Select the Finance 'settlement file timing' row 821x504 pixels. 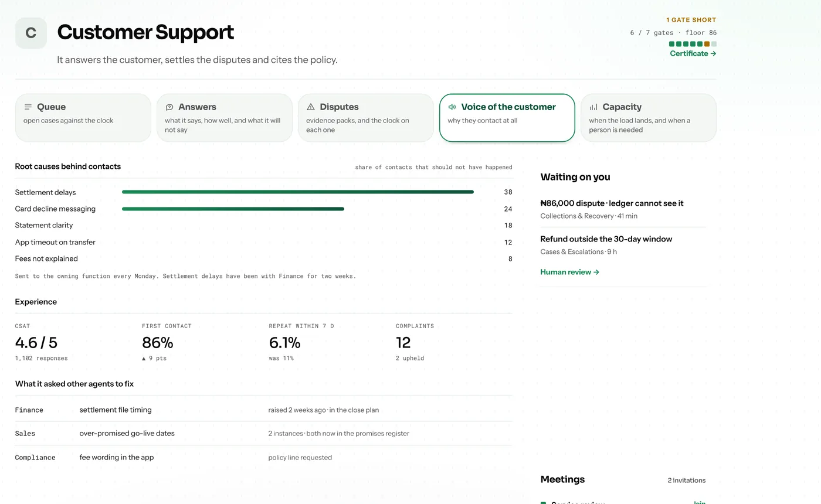[263, 410]
